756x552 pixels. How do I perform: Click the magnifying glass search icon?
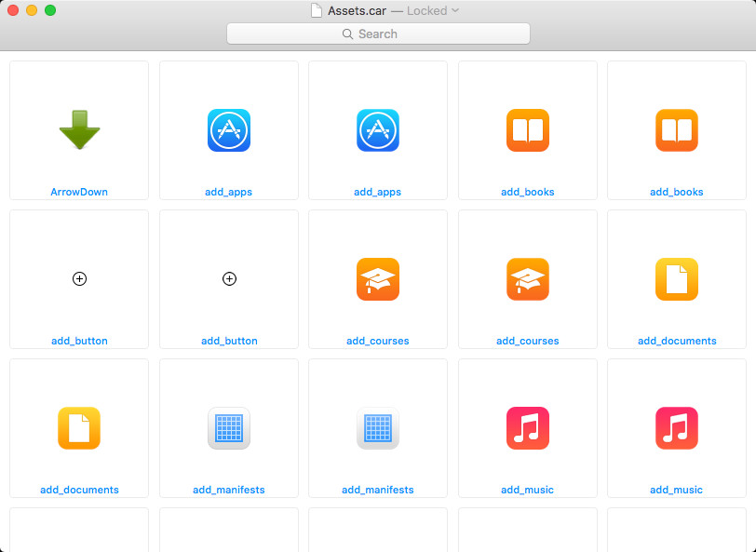(347, 34)
